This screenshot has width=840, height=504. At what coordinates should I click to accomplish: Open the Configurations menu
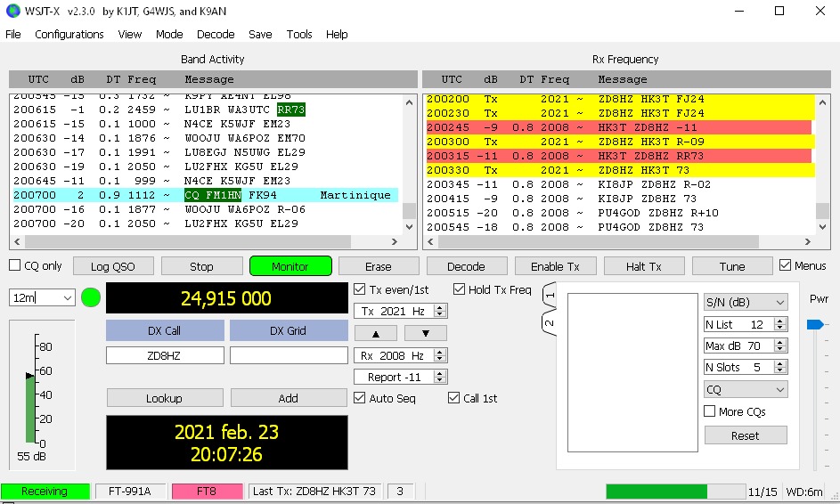[x=69, y=35]
